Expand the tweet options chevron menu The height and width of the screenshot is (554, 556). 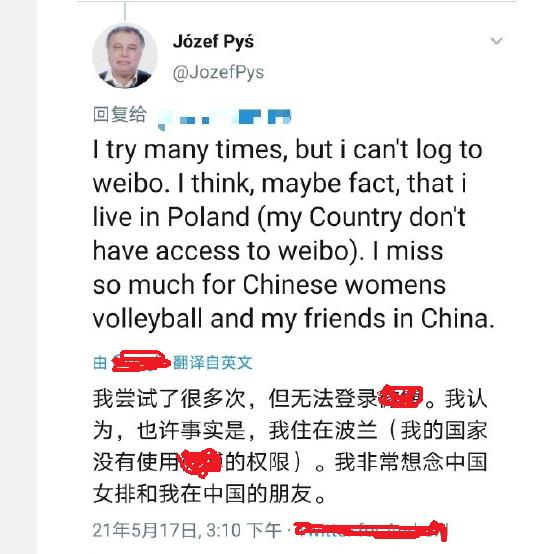496,41
